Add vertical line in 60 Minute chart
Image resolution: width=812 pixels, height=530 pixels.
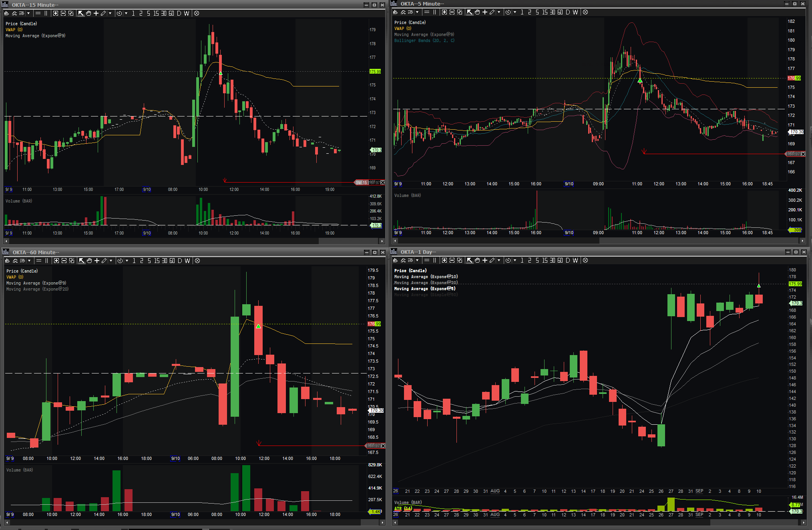click(47, 261)
